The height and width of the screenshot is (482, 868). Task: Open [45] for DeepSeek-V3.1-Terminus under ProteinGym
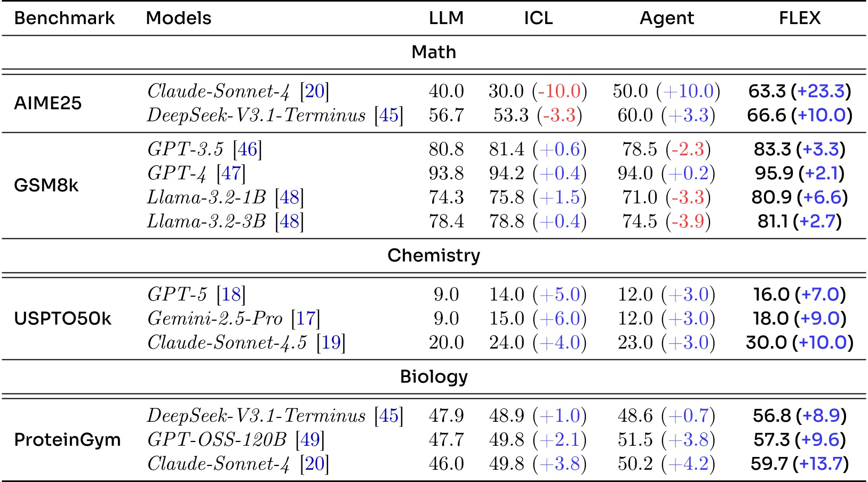point(389,415)
